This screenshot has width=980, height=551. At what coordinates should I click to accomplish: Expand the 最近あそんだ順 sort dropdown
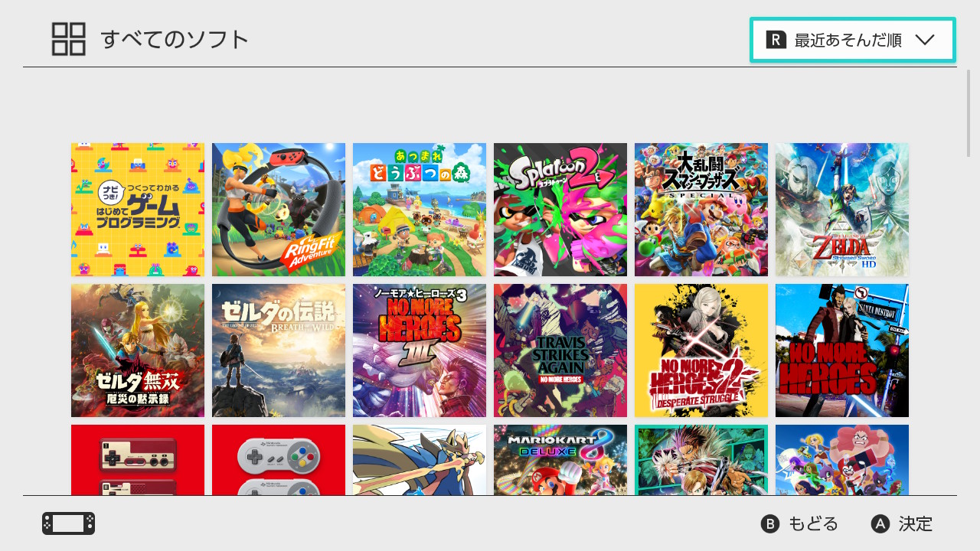(853, 40)
